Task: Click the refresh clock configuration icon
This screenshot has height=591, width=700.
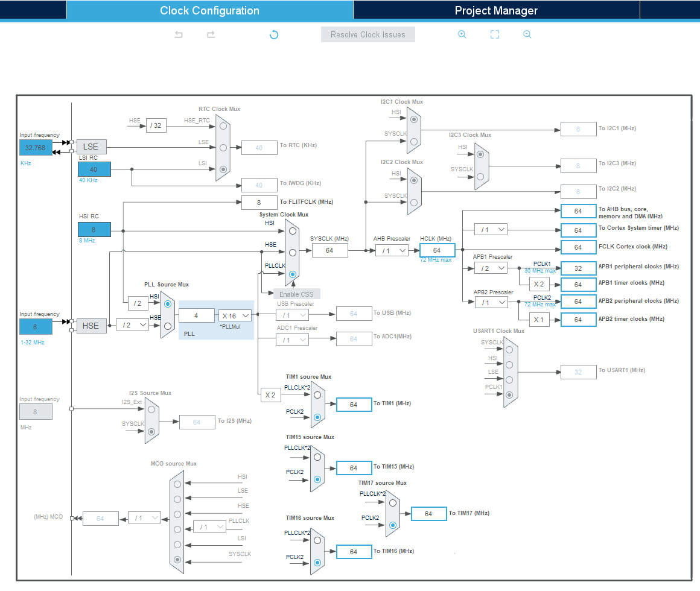Action: 274,34
